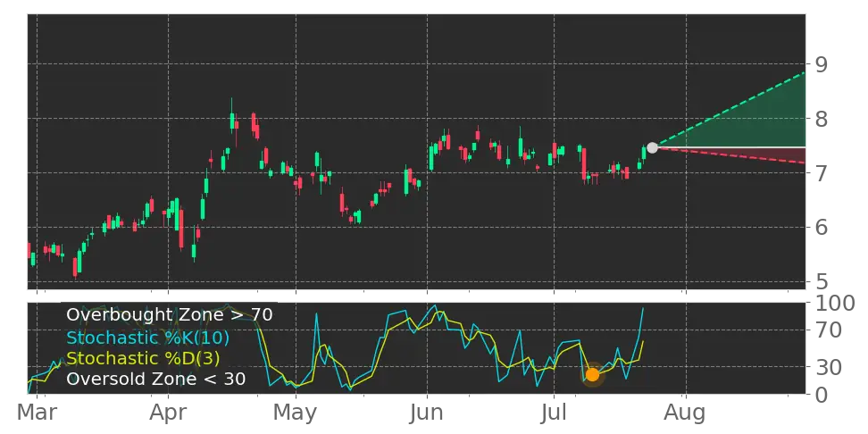The height and width of the screenshot is (434, 868).
Task: Select the 'Overbought Zone > 70' legend text
Action: (x=170, y=315)
